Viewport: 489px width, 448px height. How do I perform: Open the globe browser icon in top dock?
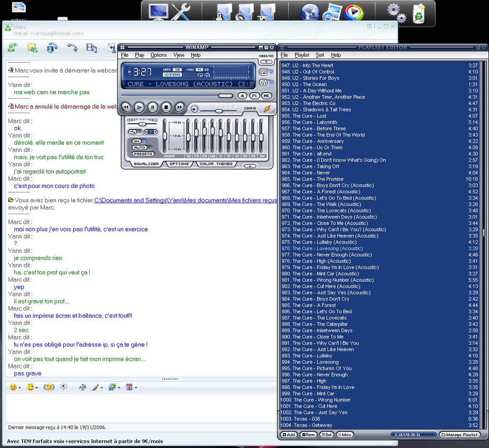[x=309, y=12]
